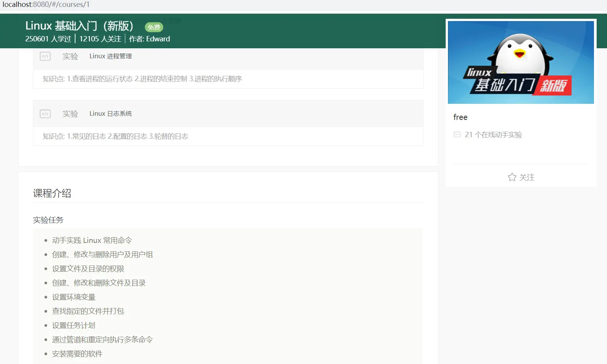607x364 pixels.
Task: Click the 知识点 text about 进程的运行状态
Action: click(x=142, y=79)
